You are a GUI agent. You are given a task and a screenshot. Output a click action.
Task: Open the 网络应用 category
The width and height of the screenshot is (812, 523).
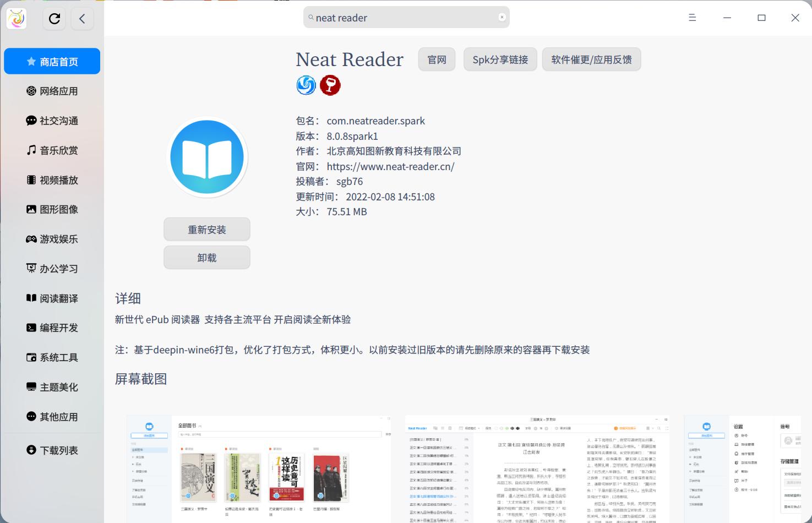pyautogui.click(x=52, y=91)
